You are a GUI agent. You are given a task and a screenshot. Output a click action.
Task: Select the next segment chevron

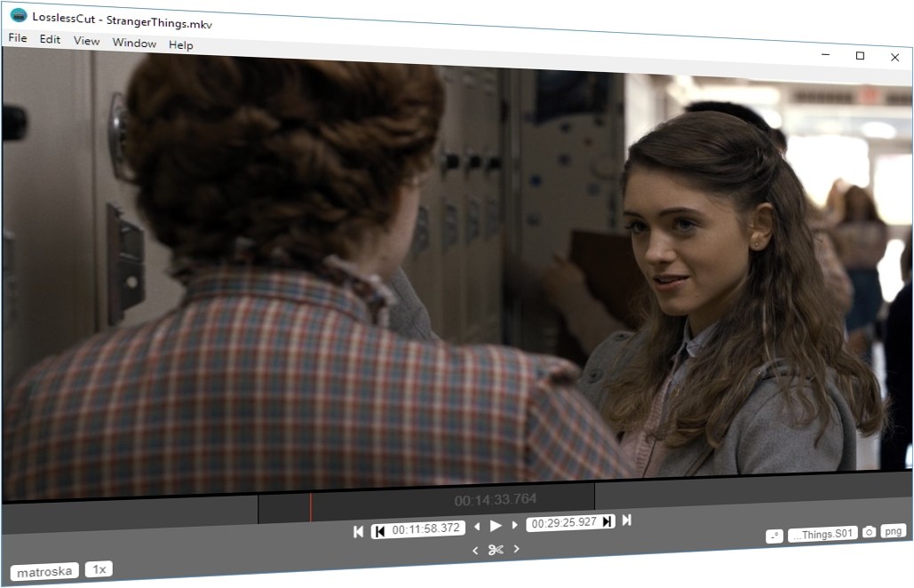(x=516, y=548)
